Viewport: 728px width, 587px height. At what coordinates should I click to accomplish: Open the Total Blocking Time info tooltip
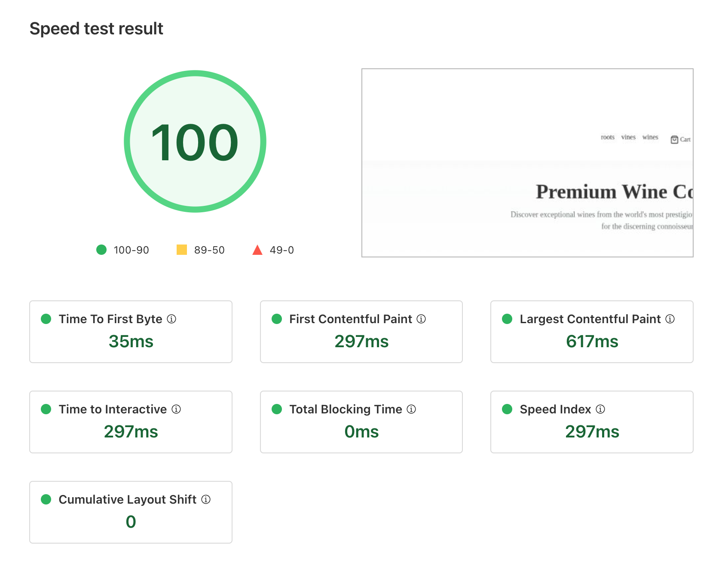tap(411, 409)
